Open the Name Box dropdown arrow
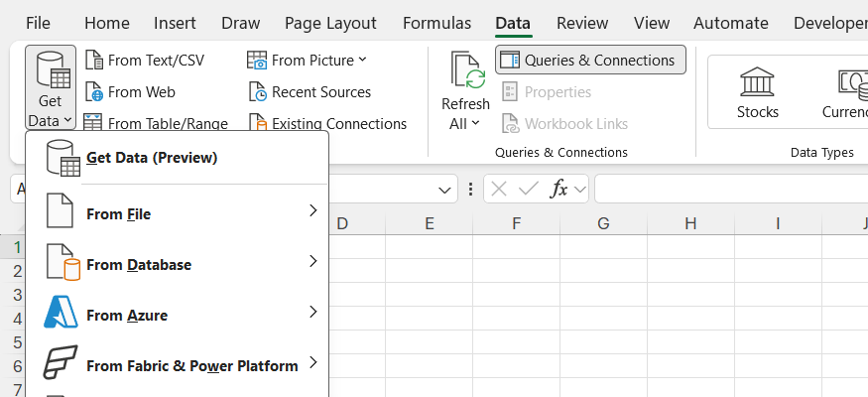The width and height of the screenshot is (868, 397). [444, 190]
